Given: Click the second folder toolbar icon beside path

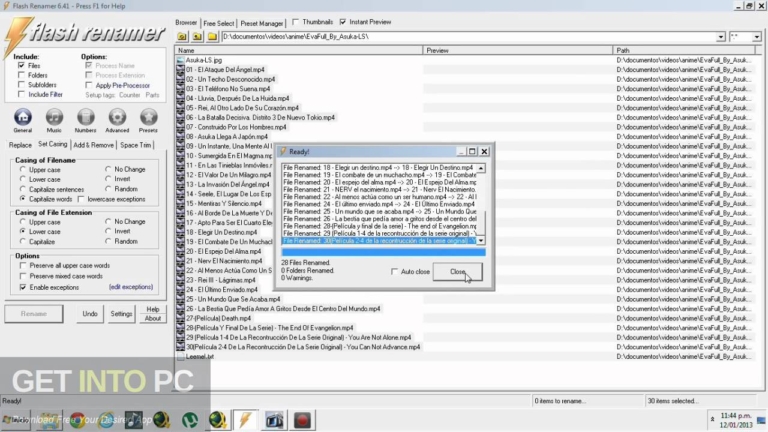Looking at the screenshot, I should 197,37.
